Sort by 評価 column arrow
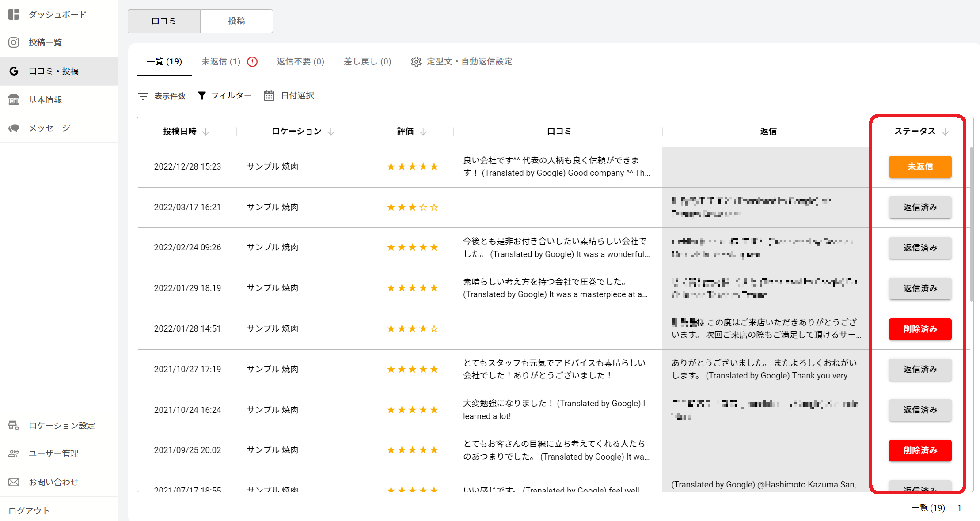 (423, 132)
